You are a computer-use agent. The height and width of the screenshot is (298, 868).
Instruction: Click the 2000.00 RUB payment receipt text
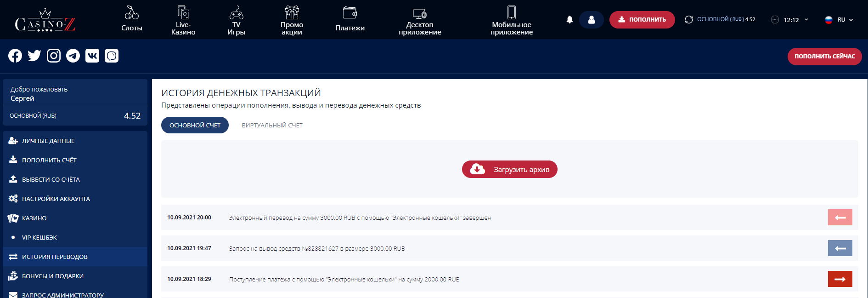(344, 280)
